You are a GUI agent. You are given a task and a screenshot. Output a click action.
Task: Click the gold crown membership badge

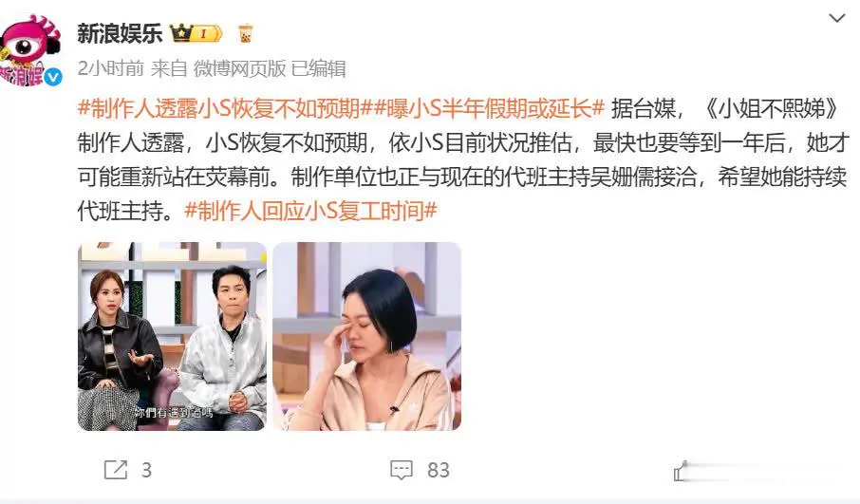196,33
